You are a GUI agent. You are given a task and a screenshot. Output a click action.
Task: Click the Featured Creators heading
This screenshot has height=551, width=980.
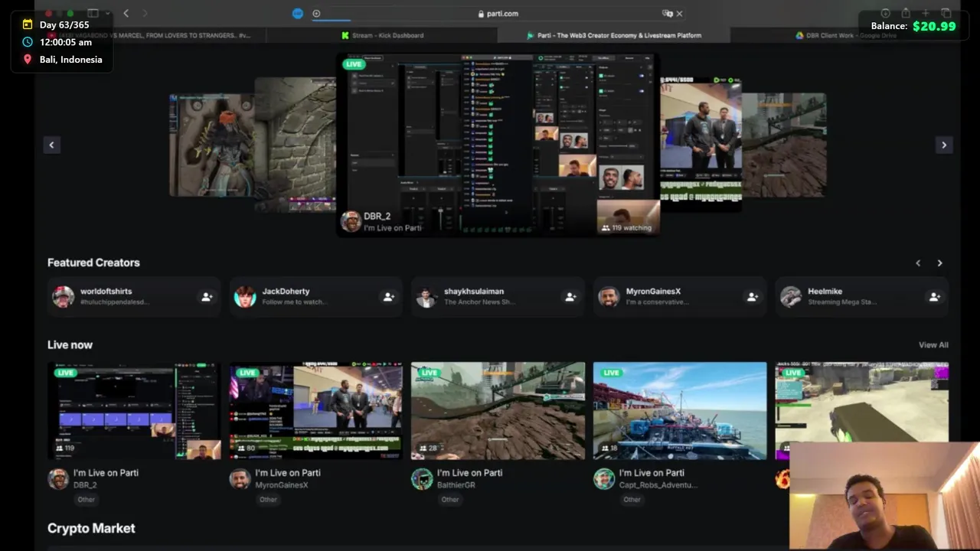(93, 262)
